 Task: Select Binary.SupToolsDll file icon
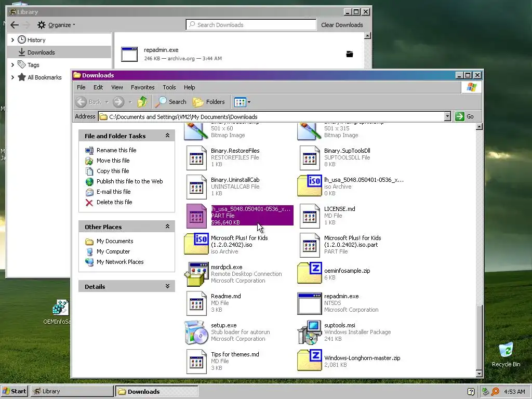click(x=310, y=158)
